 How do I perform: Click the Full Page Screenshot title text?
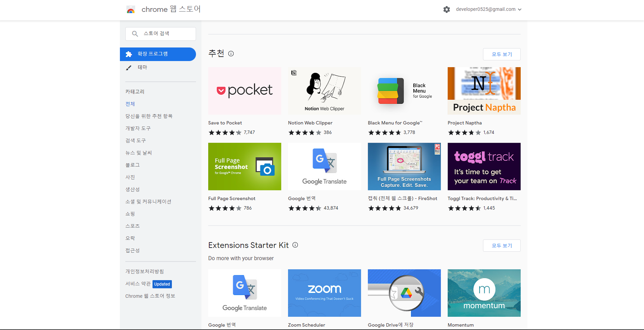(232, 198)
